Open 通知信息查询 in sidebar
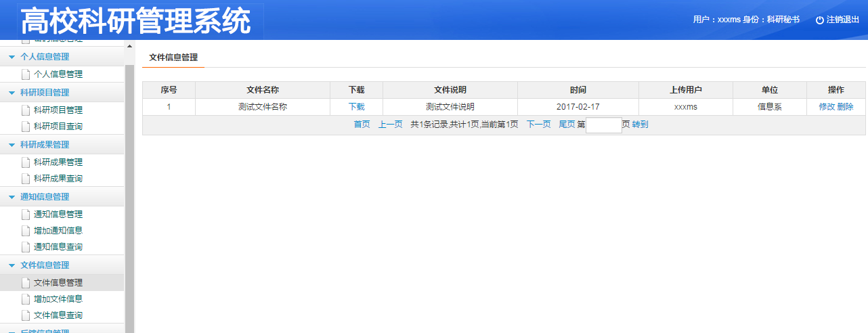The image size is (868, 333). click(58, 247)
